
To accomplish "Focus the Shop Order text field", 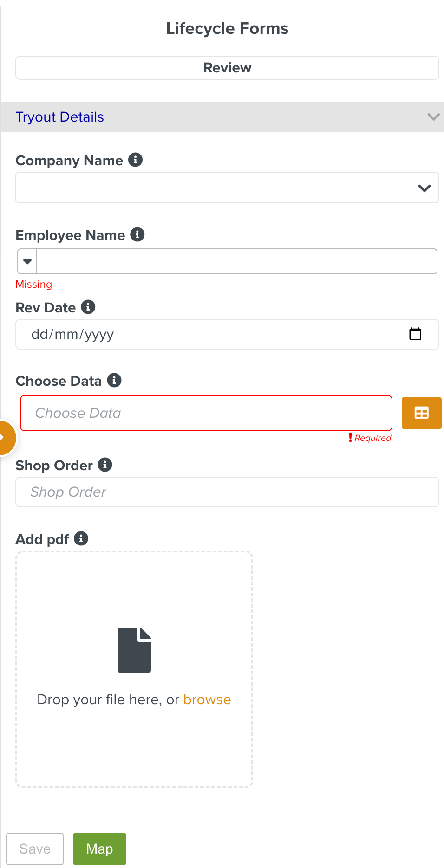I will (227, 492).
